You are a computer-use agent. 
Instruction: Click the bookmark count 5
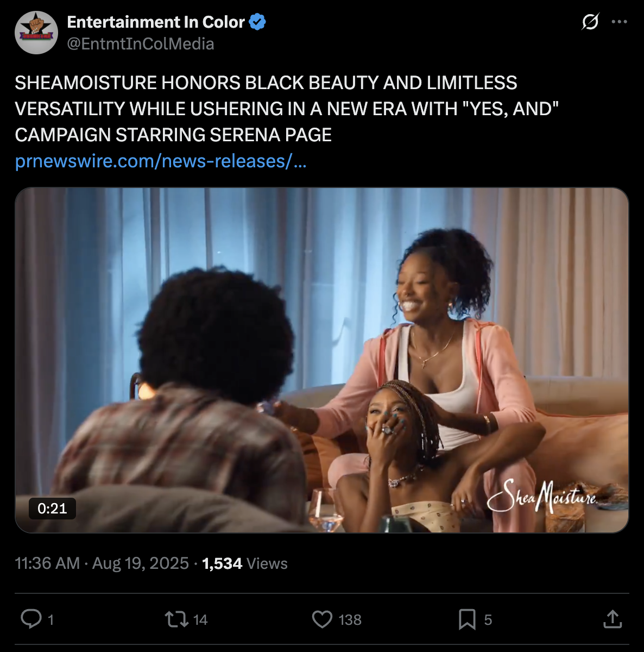(x=488, y=620)
